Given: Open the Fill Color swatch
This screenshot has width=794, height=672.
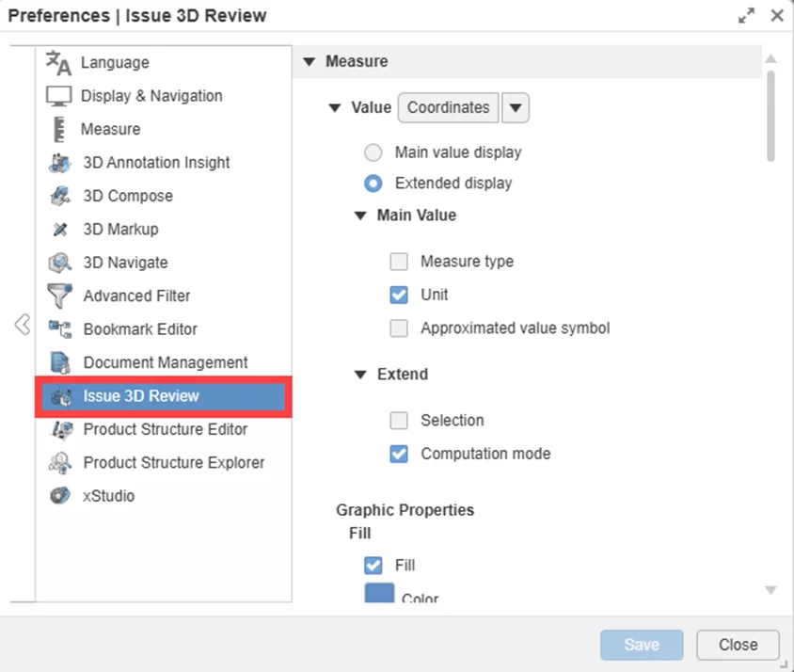Looking at the screenshot, I should 379,592.
